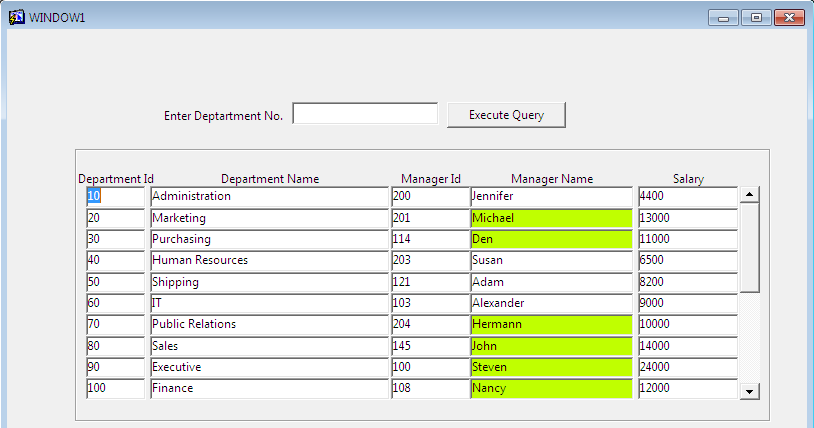Click the scroll up arrow in table
The width and height of the screenshot is (814, 428).
[749, 195]
